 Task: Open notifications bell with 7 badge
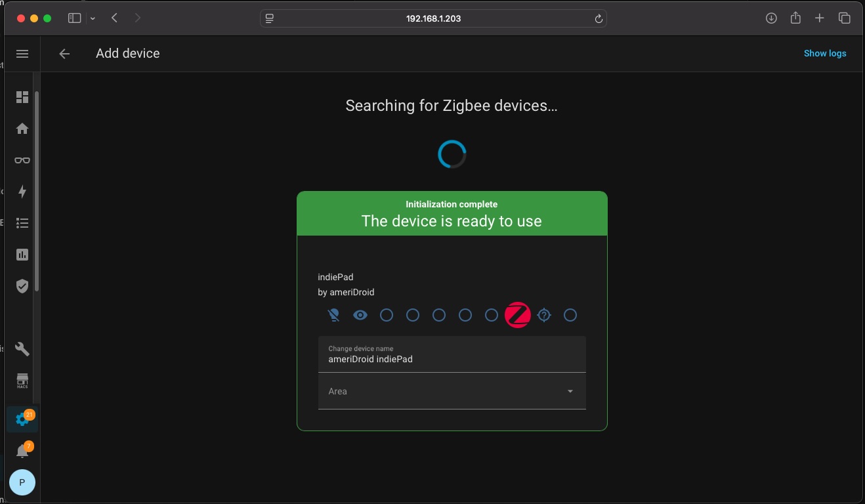22,451
